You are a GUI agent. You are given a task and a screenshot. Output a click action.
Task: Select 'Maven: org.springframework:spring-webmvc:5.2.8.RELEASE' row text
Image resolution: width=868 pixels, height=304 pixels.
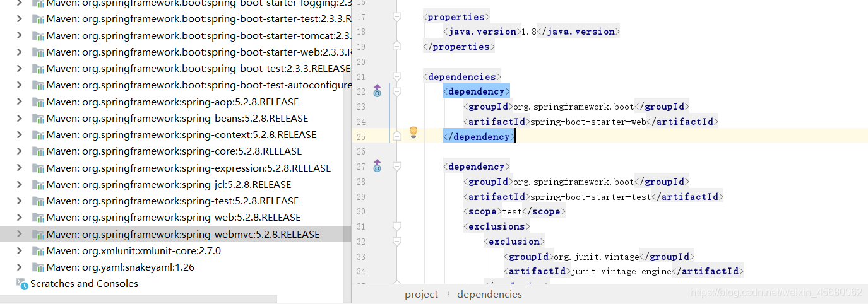[183, 234]
